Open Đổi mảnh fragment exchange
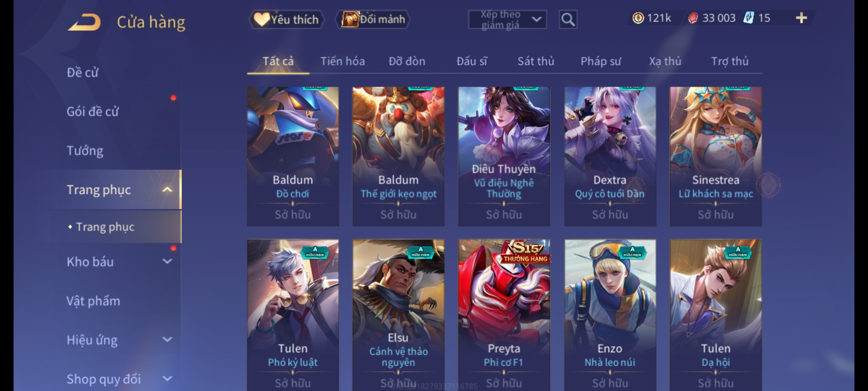 pyautogui.click(x=373, y=20)
